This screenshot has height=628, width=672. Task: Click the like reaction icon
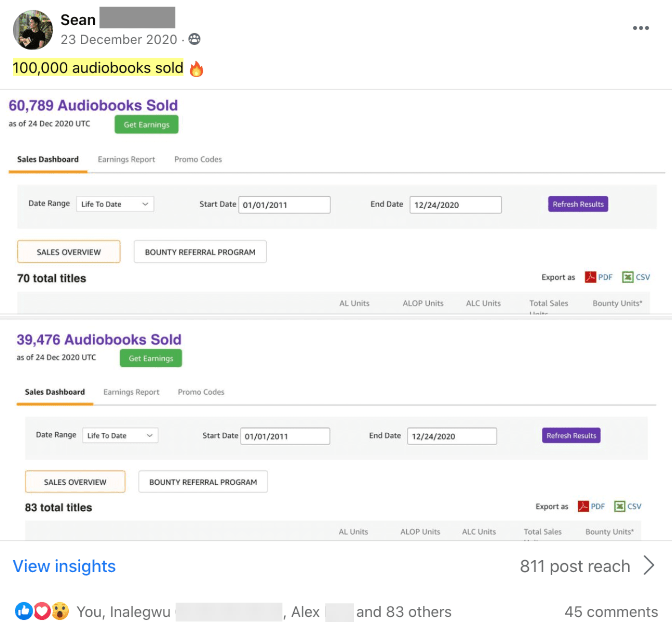click(24, 611)
